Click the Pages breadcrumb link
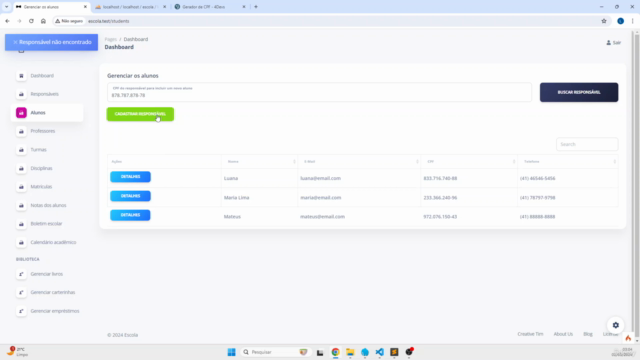The image size is (640, 360). pyautogui.click(x=111, y=39)
